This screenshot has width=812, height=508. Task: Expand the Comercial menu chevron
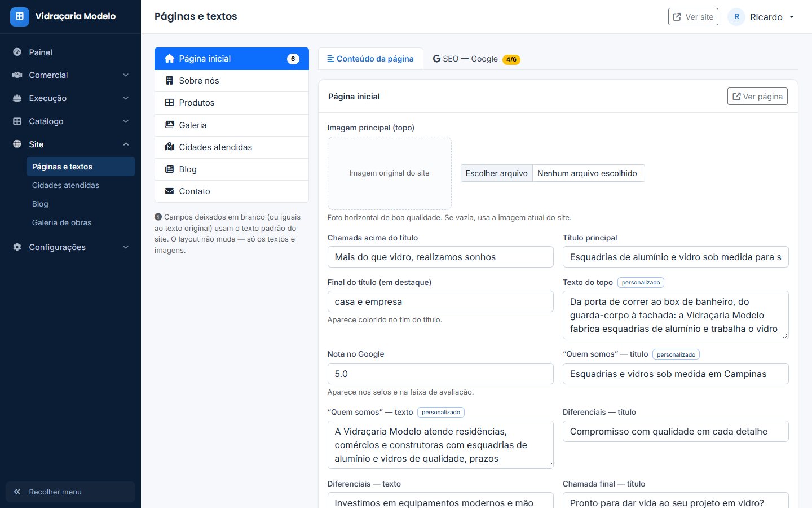point(126,75)
